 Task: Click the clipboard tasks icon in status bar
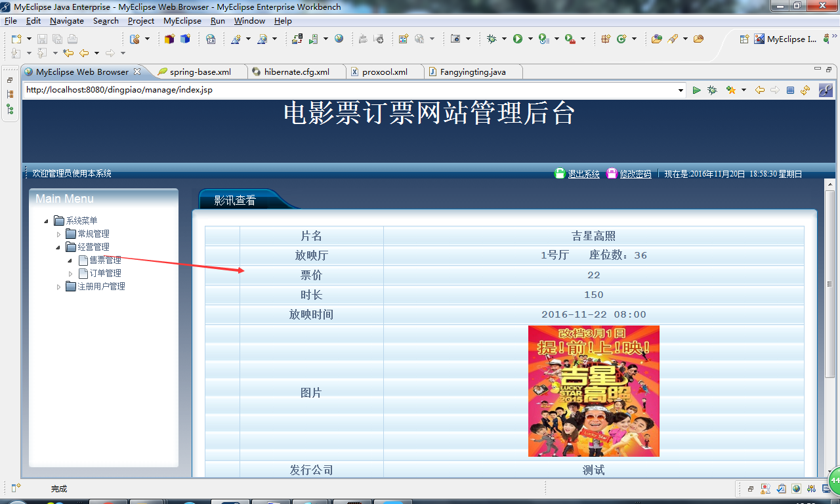781,489
